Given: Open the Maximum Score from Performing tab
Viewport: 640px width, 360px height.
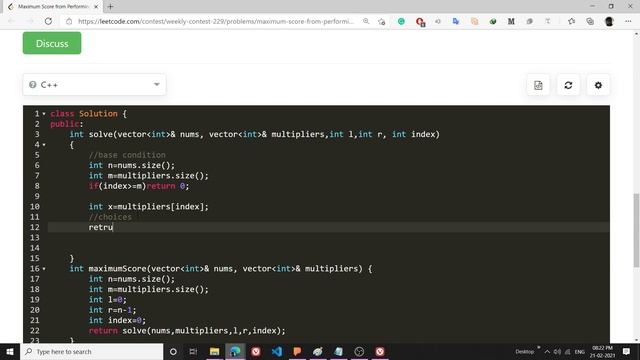Looking at the screenshot, I should point(53,7).
